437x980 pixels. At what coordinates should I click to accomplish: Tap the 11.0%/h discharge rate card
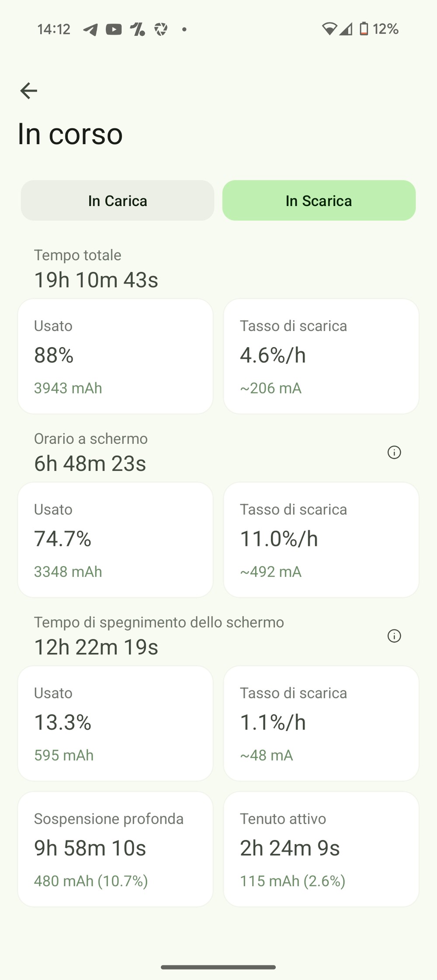coord(321,540)
